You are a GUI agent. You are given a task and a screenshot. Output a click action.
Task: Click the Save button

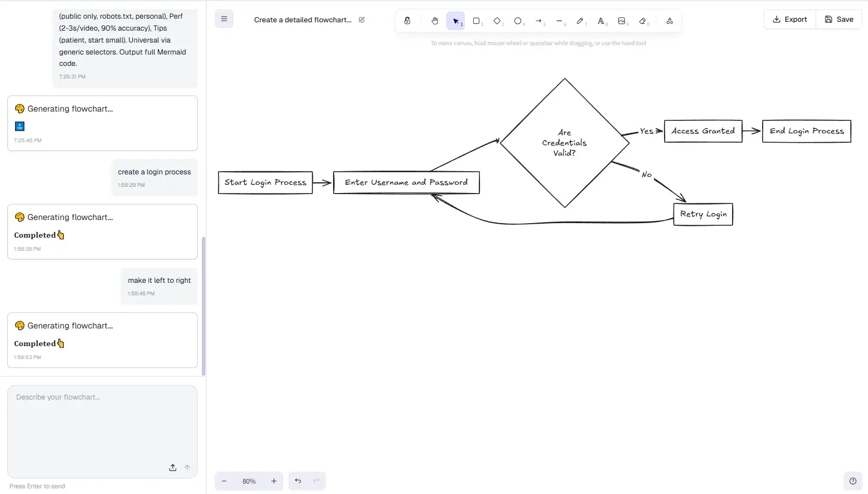coord(839,19)
